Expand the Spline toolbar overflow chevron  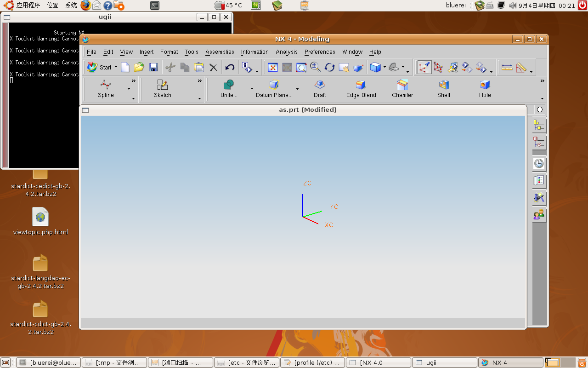(134, 81)
